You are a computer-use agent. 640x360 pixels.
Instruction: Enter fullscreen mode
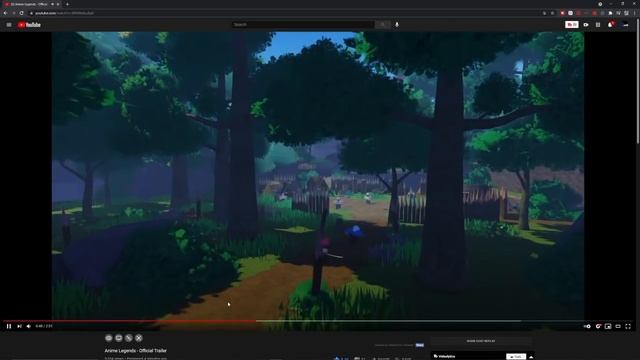pyautogui.click(x=628, y=326)
